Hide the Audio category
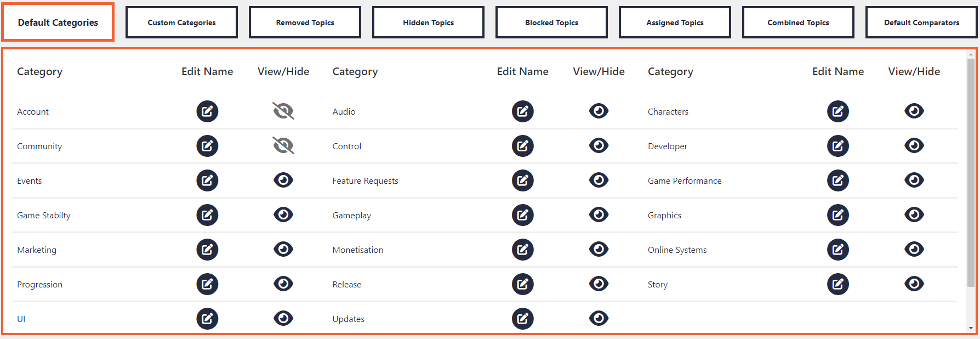980x339 pixels. pyautogui.click(x=599, y=111)
